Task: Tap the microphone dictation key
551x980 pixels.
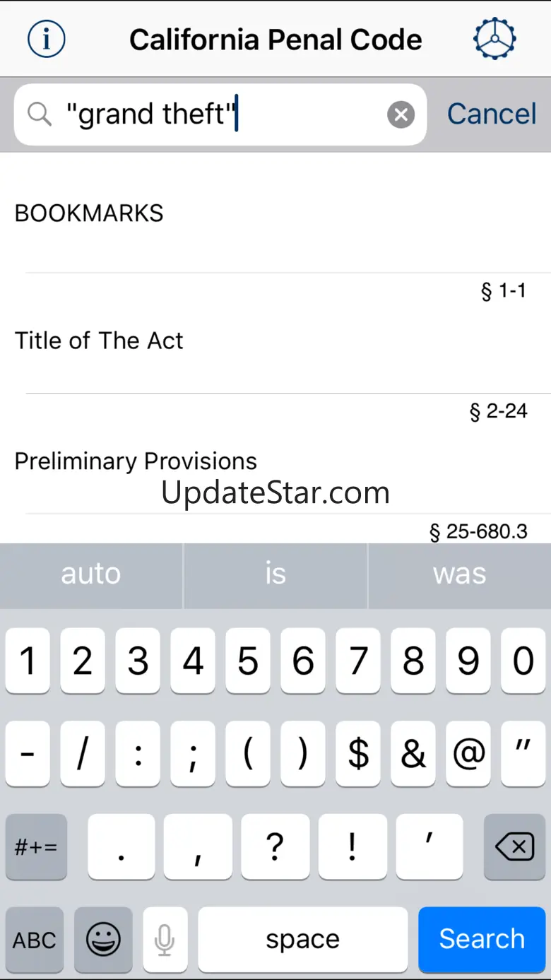Action: tap(165, 939)
